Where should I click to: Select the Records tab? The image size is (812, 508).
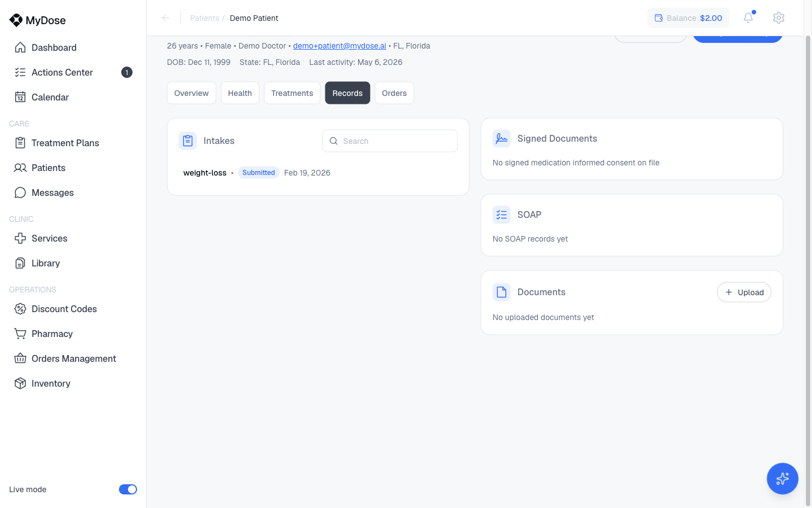click(x=347, y=93)
